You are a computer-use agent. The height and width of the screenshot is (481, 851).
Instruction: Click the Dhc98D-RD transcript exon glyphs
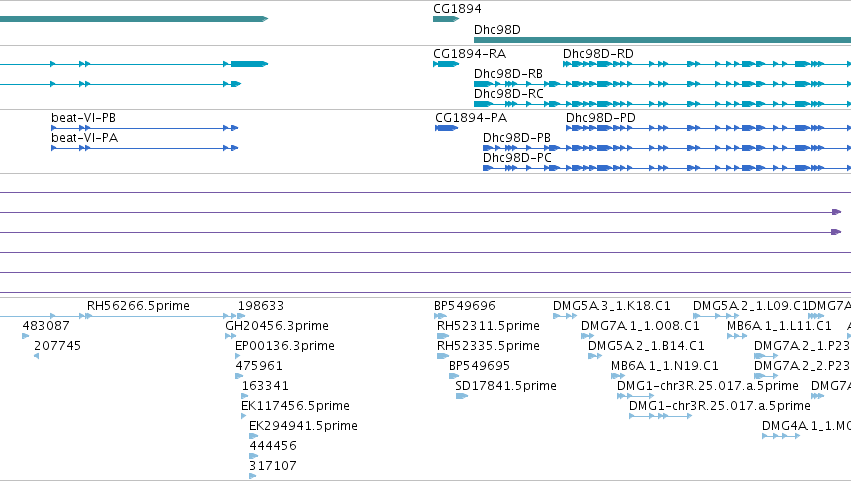point(707,64)
